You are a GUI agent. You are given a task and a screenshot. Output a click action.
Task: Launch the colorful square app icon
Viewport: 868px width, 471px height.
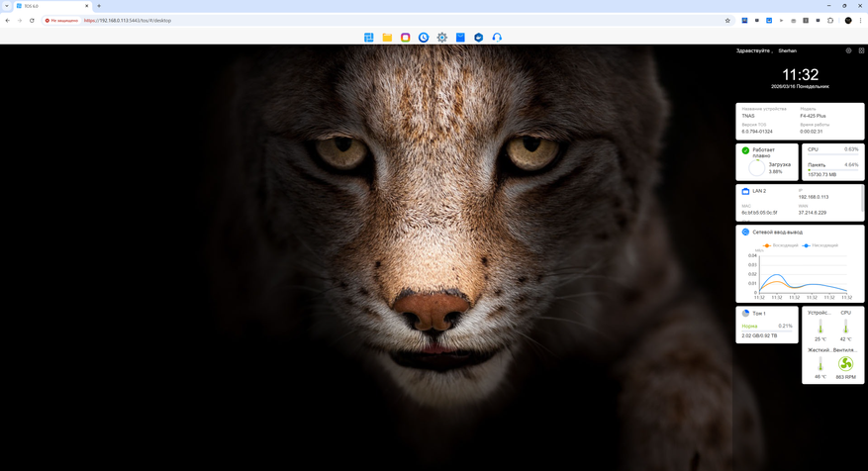(405, 38)
